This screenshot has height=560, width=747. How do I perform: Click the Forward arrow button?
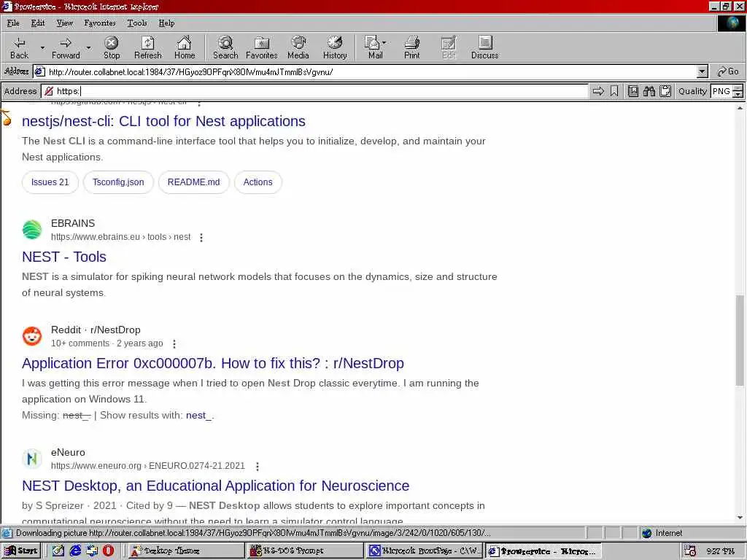pyautogui.click(x=66, y=47)
